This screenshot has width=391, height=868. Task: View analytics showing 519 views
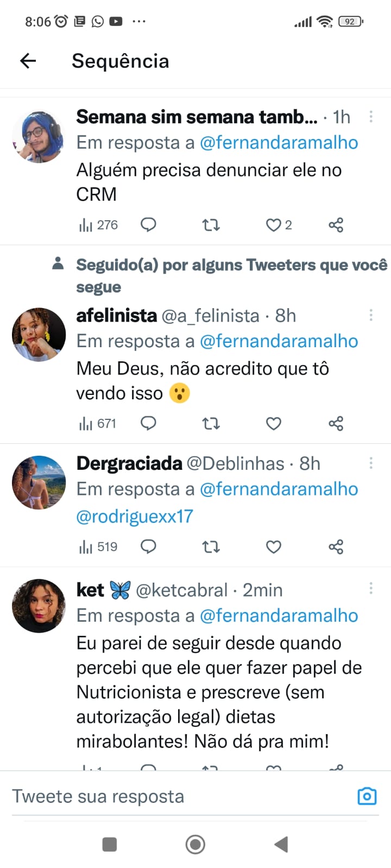click(x=98, y=547)
